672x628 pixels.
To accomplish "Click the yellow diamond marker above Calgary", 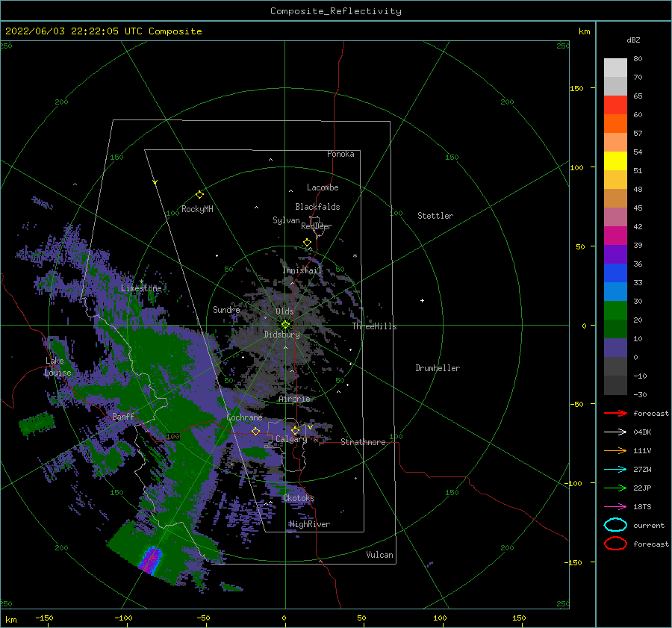I will coord(295,430).
